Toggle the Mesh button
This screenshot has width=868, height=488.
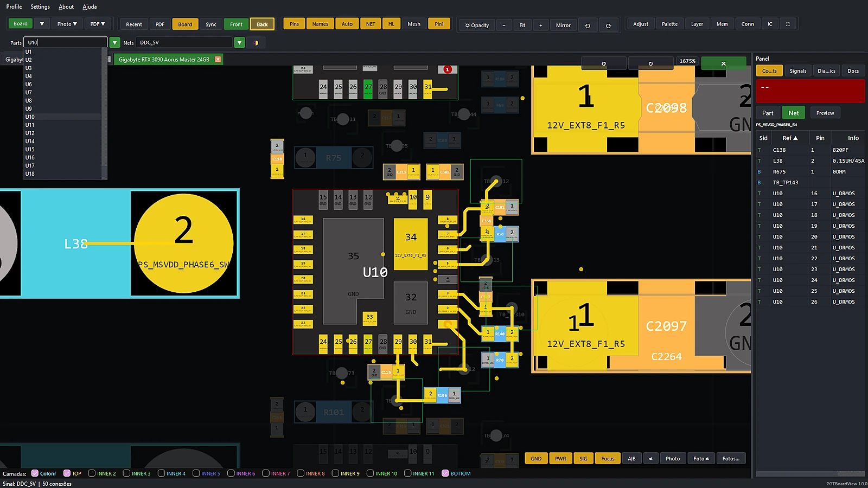click(414, 24)
